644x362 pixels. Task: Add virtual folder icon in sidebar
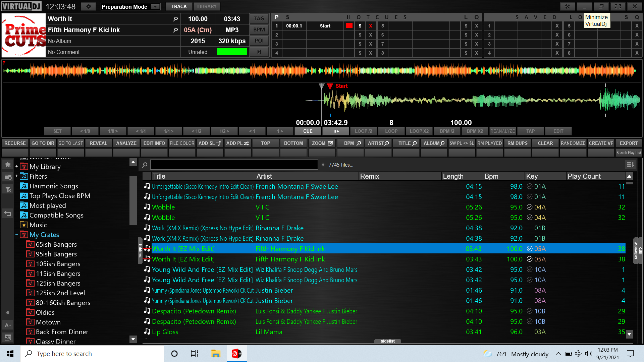pos(8,177)
